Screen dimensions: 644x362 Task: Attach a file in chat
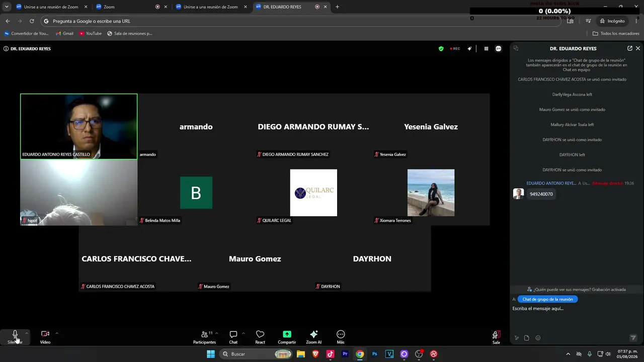[x=527, y=338]
